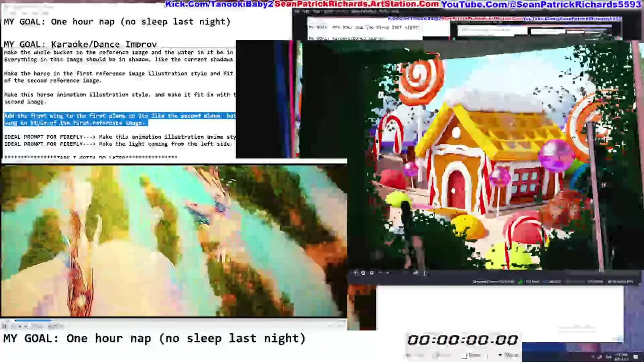This screenshot has height=362, width=644.
Task: Click line 'Make the light coming from the left side.'
Action: click(166, 144)
